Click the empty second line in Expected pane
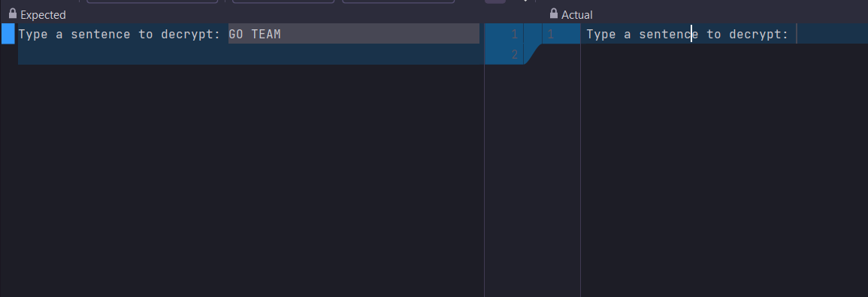The height and width of the screenshot is (297, 868). coord(249,54)
